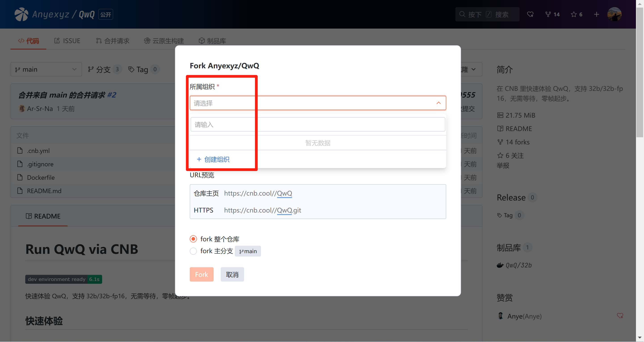Click the scrollbar down arrow
This screenshot has height=342, width=644.
[x=640, y=338]
